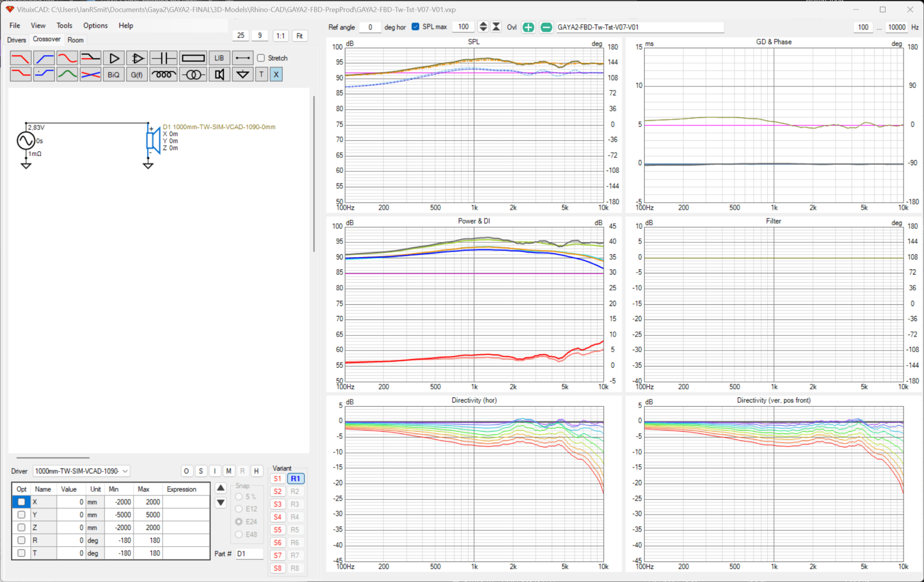Place a resistor rectangle component

tap(193, 58)
